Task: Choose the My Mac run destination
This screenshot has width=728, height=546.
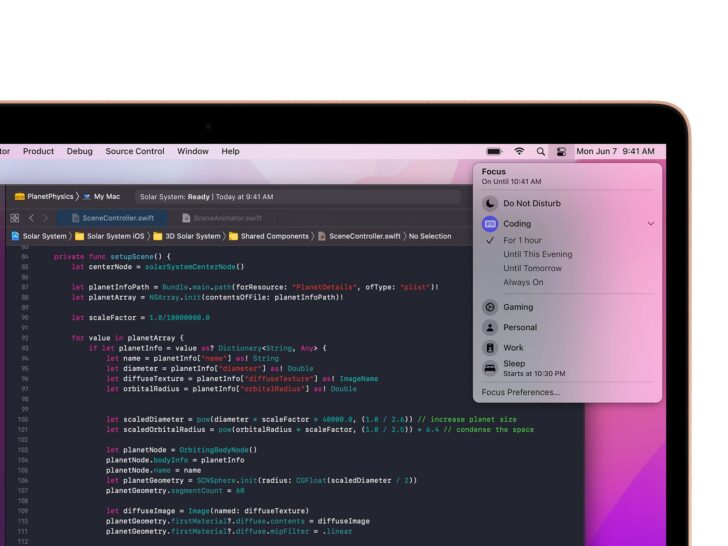Action: [102, 196]
